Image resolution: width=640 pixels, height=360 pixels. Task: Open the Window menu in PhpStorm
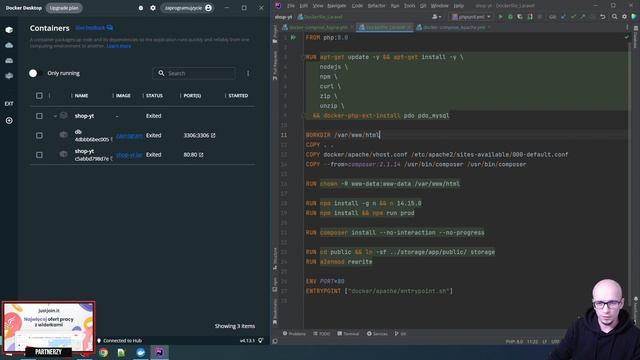coord(440,6)
